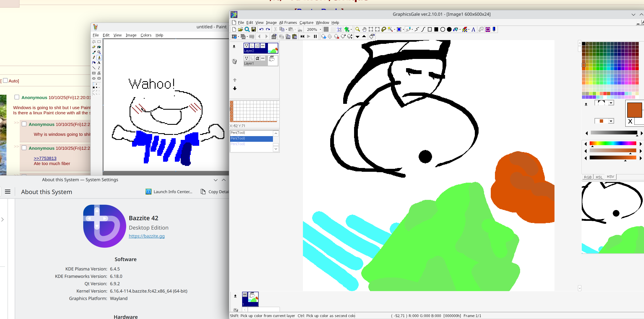
Task: Check the box beside first Anonymous post
Action: pyautogui.click(x=17, y=97)
